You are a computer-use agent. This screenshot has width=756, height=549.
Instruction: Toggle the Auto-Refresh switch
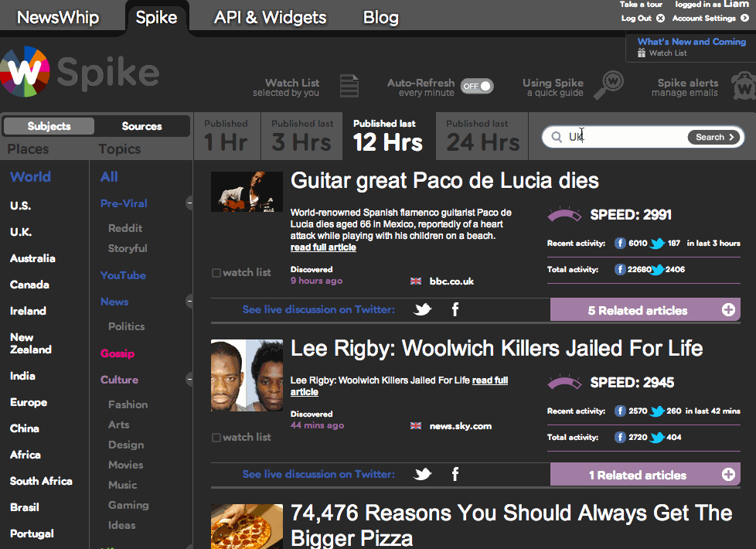[x=477, y=87]
